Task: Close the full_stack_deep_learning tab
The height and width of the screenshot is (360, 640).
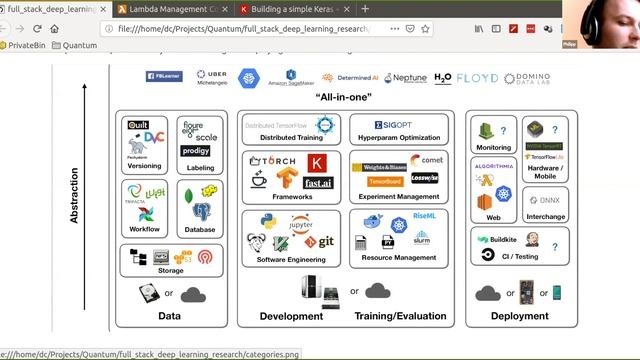Action: click(103, 9)
